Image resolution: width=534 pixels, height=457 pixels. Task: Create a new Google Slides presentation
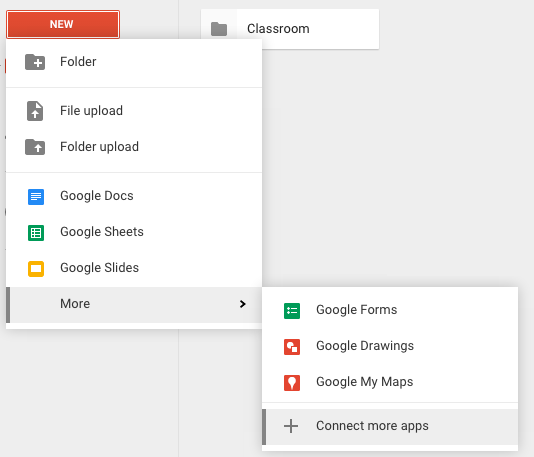134,268
